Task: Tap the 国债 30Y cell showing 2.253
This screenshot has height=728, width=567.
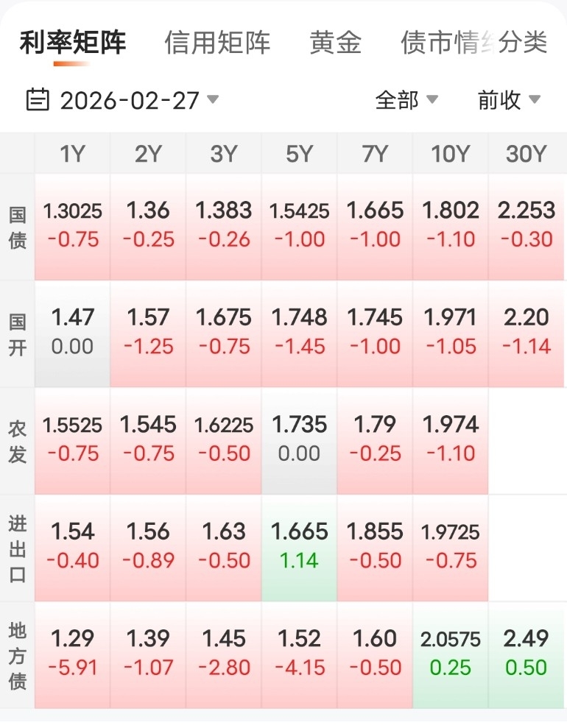Action: point(526,227)
